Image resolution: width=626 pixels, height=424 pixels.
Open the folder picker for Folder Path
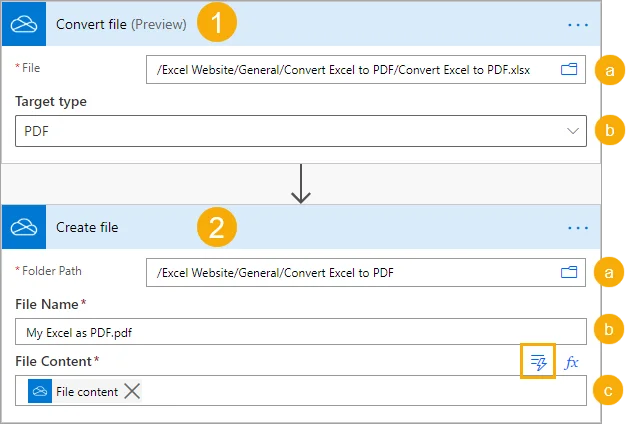(x=569, y=272)
